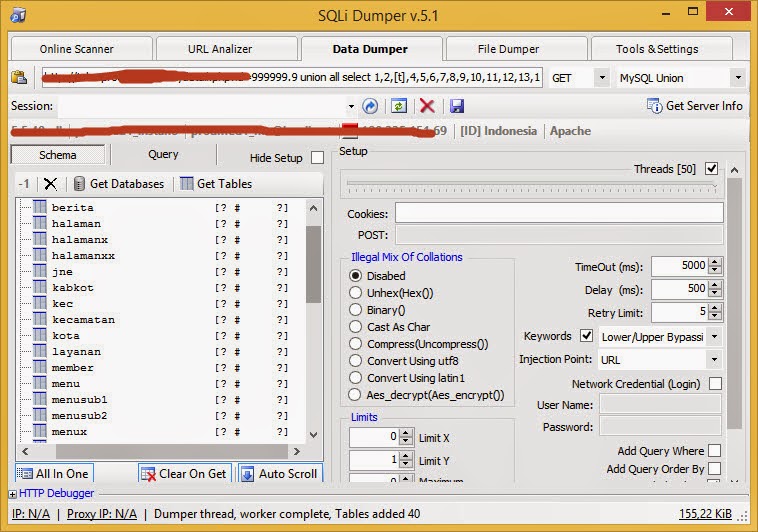Image resolution: width=758 pixels, height=532 pixels.
Task: Click the floppy disk save session icon
Action: tap(457, 106)
